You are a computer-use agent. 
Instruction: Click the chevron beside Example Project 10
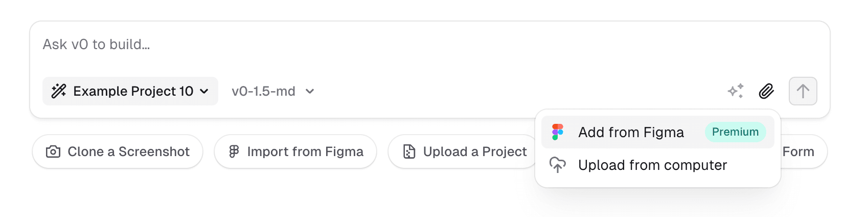[x=204, y=91]
